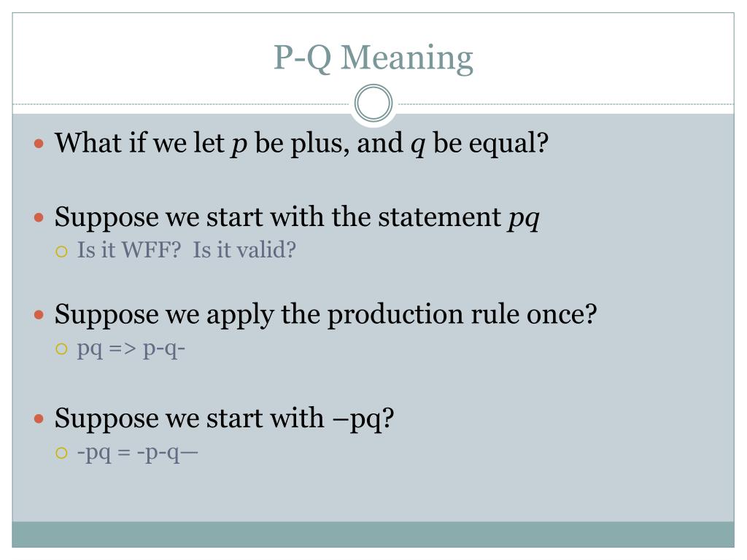Click the decorative circle under the title
This screenshot has height=560, width=747.
[373, 103]
